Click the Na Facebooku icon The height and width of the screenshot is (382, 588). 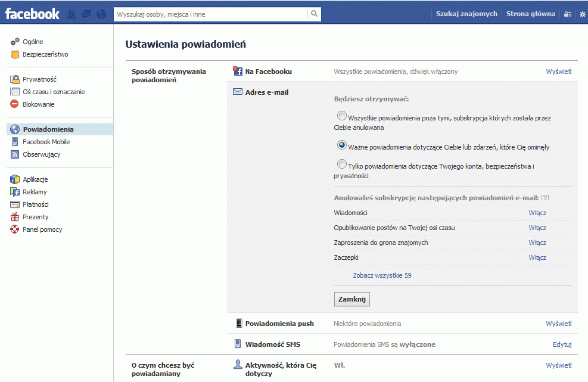click(238, 71)
